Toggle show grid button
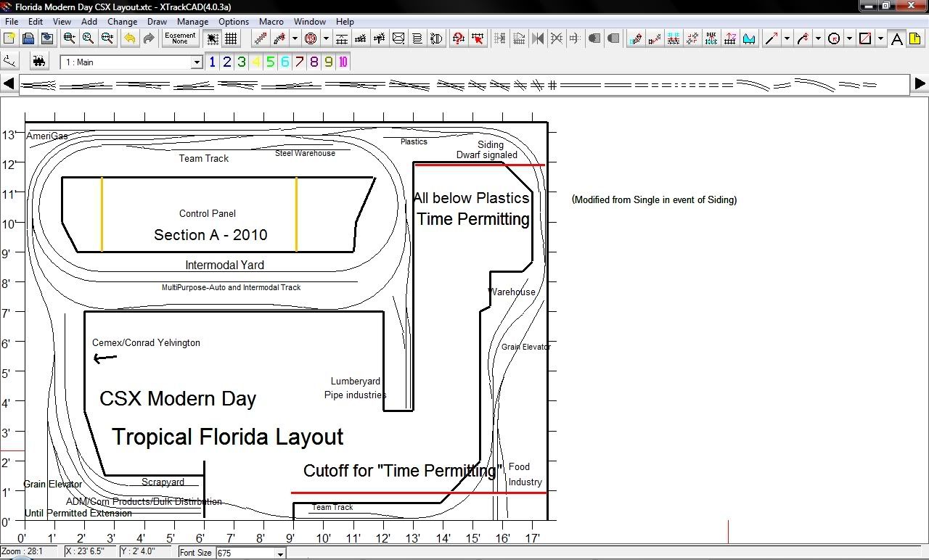 pyautogui.click(x=232, y=38)
